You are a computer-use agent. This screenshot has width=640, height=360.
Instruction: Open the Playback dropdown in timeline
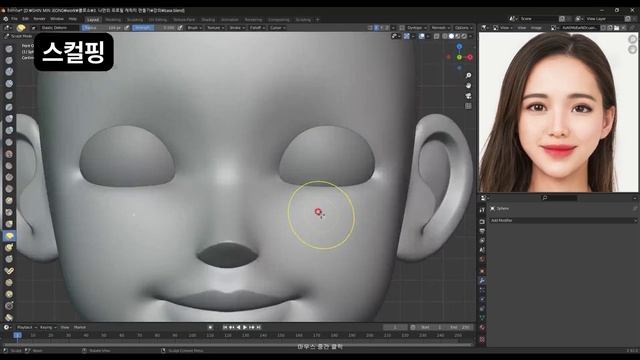pyautogui.click(x=27, y=327)
